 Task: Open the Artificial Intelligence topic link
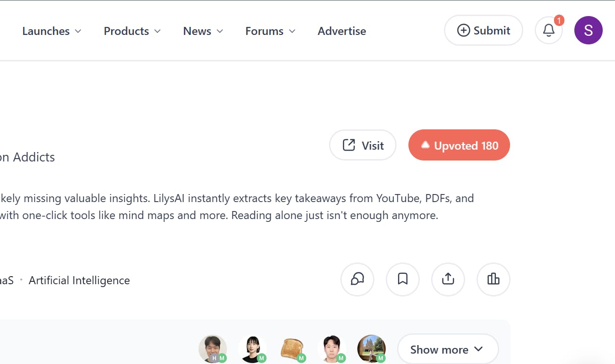(79, 280)
